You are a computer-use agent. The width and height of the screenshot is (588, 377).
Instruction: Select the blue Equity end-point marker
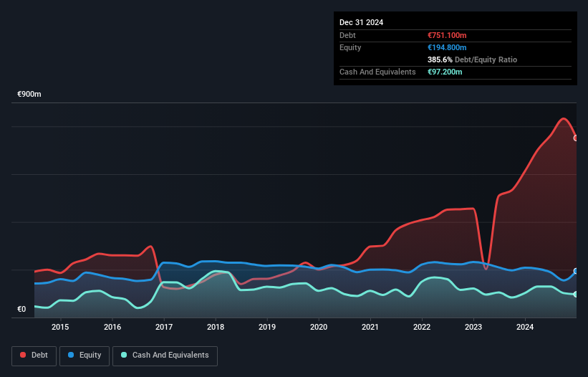point(576,271)
